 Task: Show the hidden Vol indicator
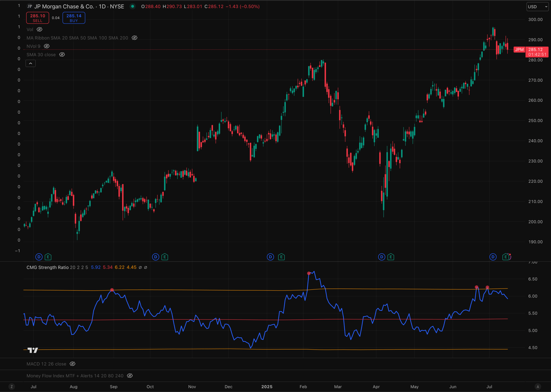point(40,30)
